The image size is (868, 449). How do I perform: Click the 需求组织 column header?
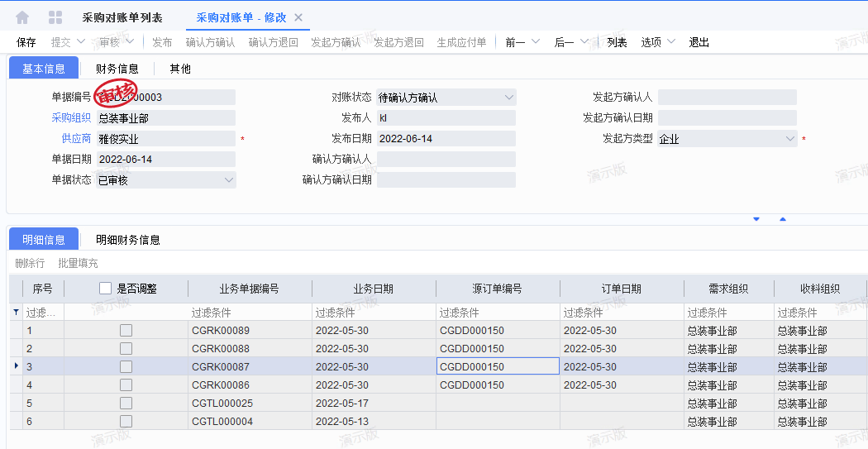click(729, 289)
